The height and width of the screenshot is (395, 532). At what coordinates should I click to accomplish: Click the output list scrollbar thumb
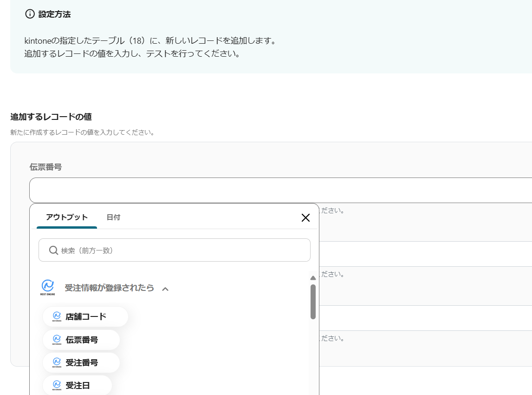[x=313, y=301]
